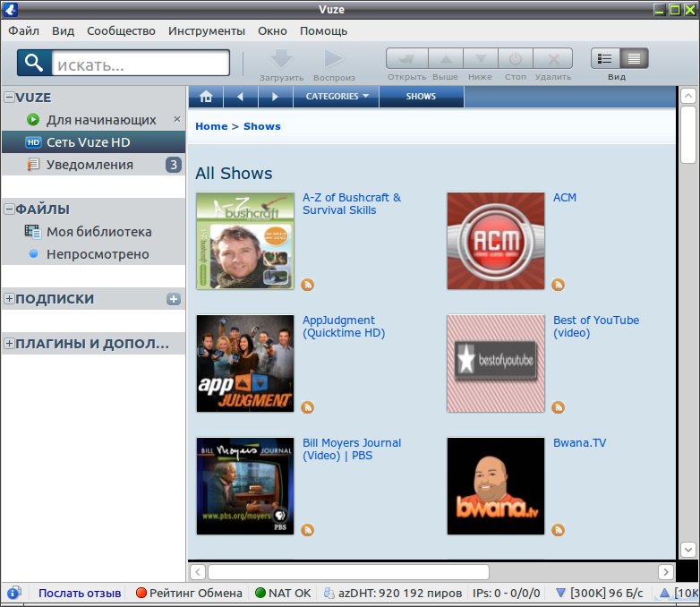
Task: Open Уведомления in the sidebar
Action: coord(93,165)
